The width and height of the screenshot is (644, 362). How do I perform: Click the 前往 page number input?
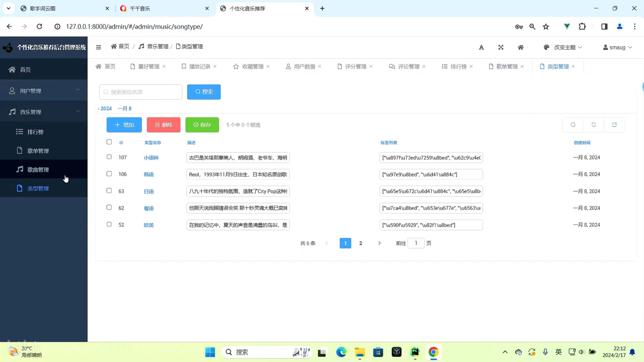(416, 243)
